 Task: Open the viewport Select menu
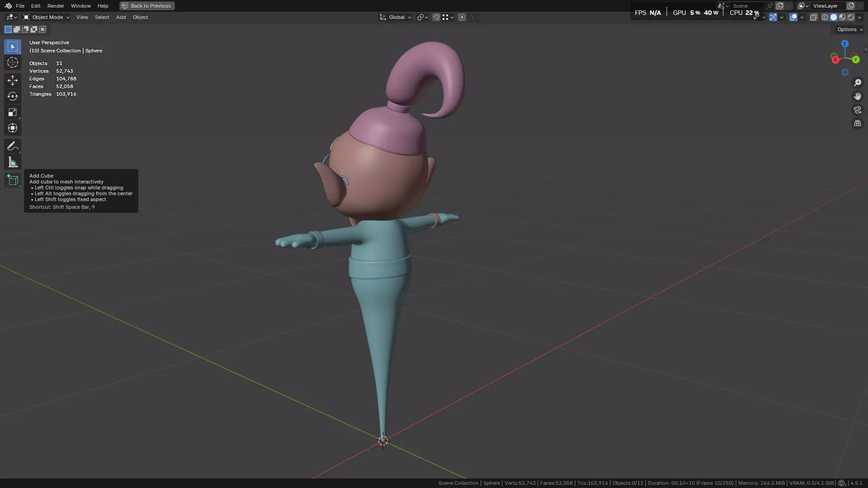click(102, 17)
